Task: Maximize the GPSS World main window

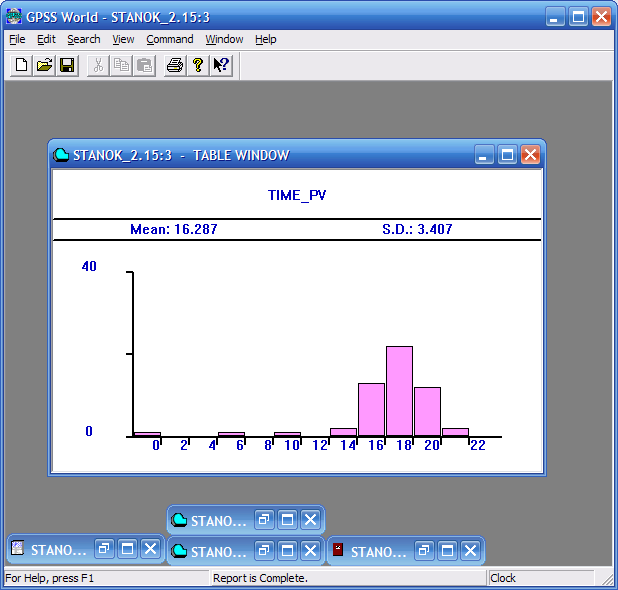Action: (578, 17)
